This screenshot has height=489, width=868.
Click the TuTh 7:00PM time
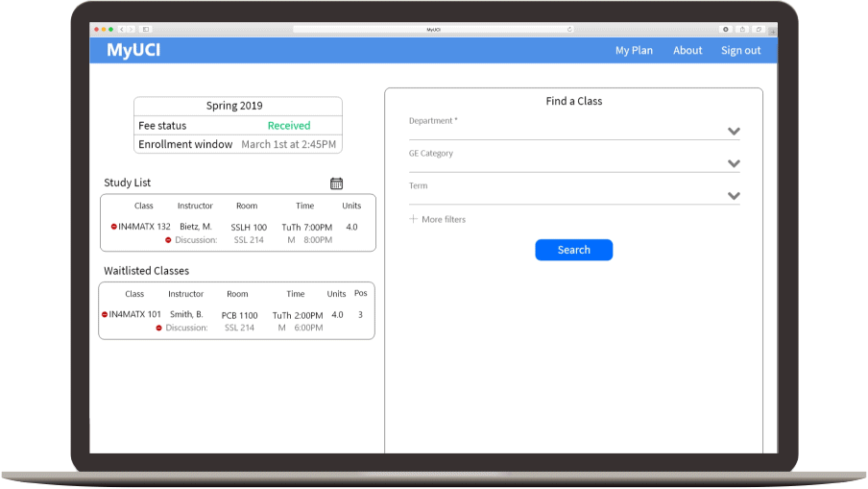click(306, 227)
